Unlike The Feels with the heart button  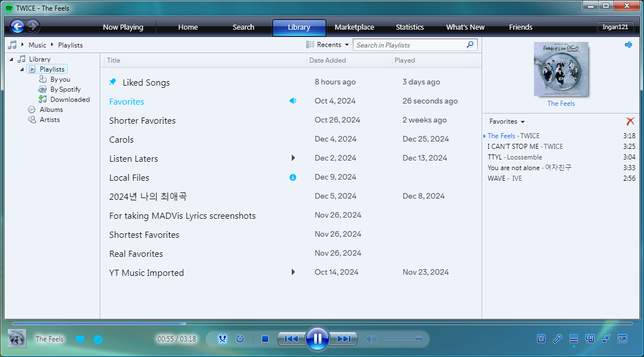click(80, 339)
